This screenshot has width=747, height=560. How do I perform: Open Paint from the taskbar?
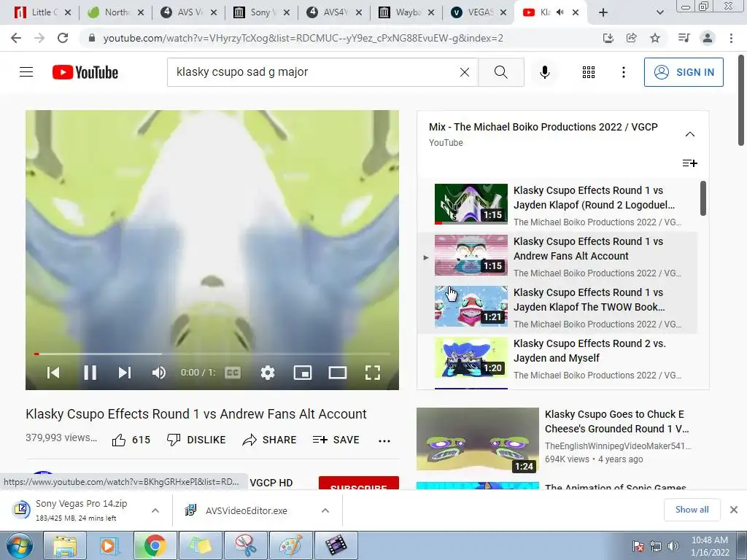[290, 545]
